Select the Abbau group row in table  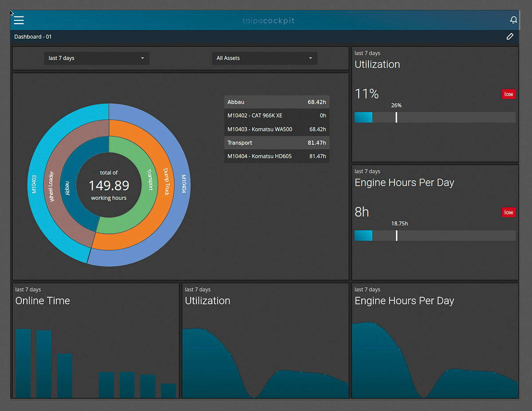tap(277, 102)
